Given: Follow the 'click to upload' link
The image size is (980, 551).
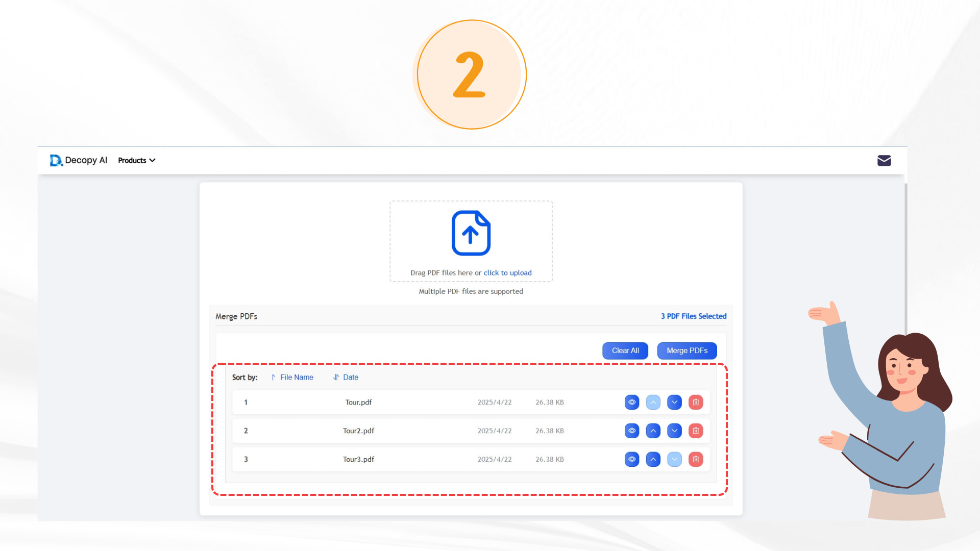Looking at the screenshot, I should [x=507, y=273].
